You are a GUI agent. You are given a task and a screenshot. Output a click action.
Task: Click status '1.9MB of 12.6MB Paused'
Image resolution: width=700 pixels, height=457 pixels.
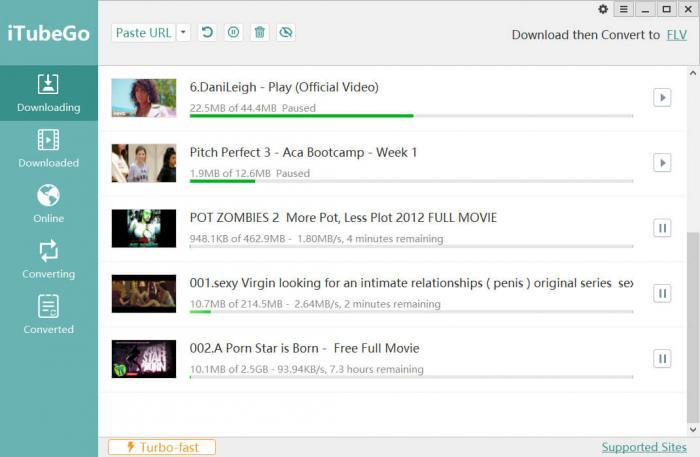coord(250,173)
